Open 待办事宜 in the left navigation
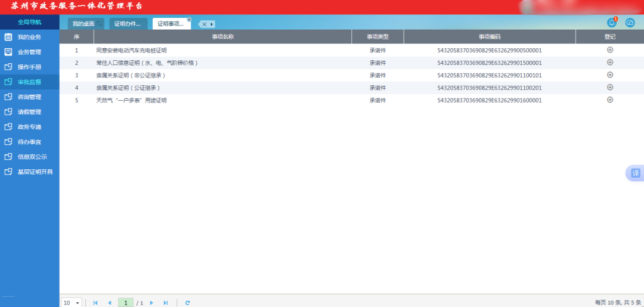This screenshot has width=644, height=307. [x=29, y=142]
